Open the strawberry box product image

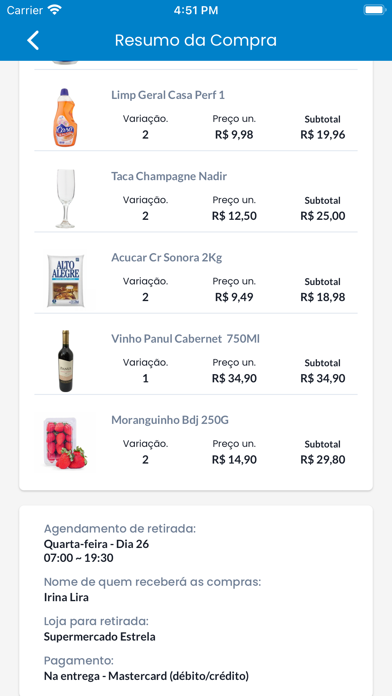[x=65, y=443]
